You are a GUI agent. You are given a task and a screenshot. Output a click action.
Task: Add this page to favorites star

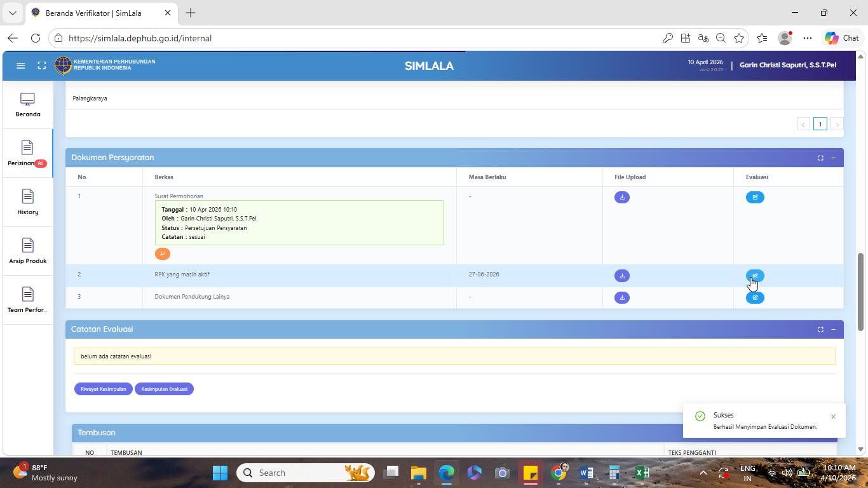pos(739,38)
